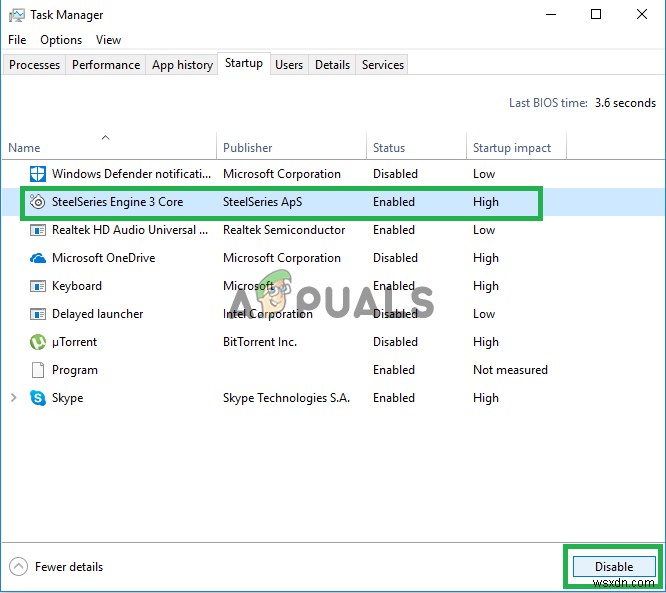Switch to the Services tab
The height and width of the screenshot is (593, 666).
[383, 65]
